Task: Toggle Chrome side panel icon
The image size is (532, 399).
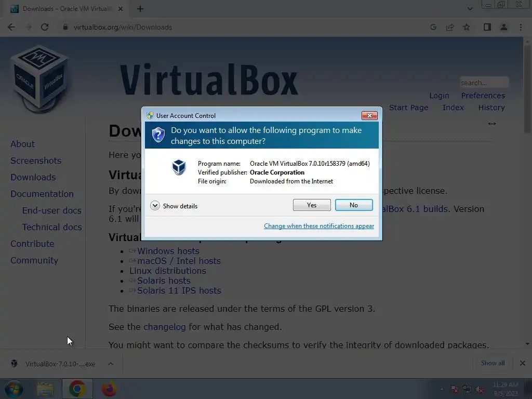Action: point(487,27)
